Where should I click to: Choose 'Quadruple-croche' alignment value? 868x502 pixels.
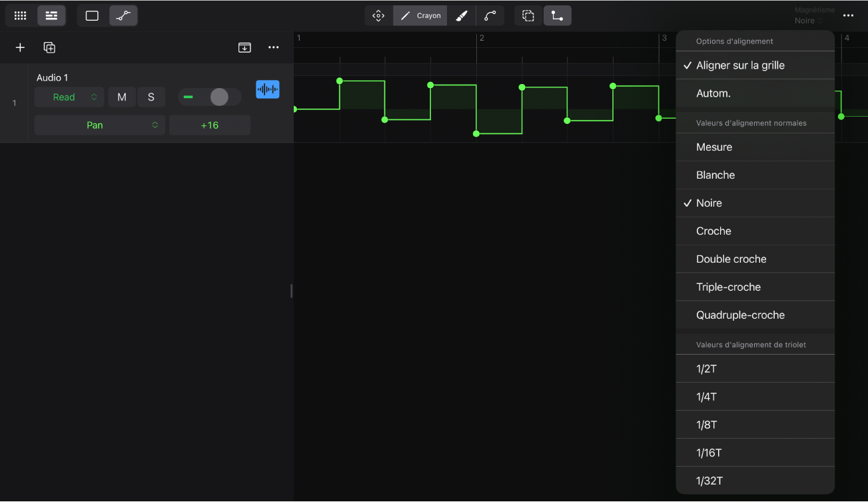(755, 315)
